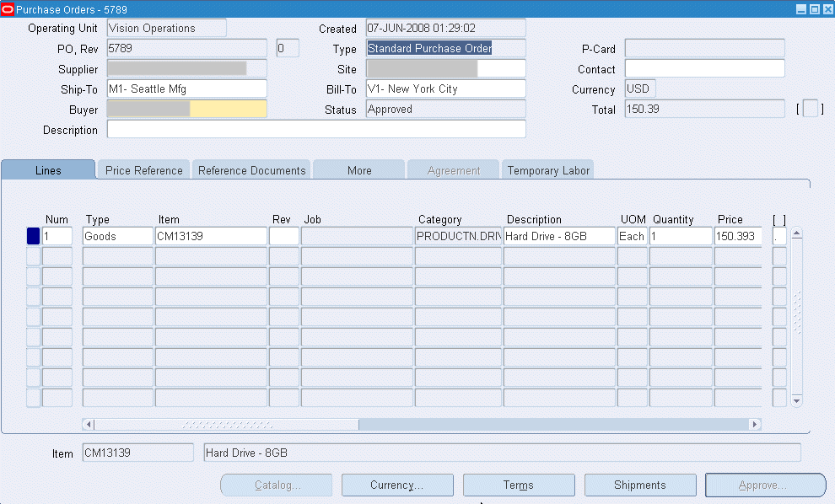The height and width of the screenshot is (504, 835).
Task: Click the header descriptive flexfield box
Action: pyautogui.click(x=811, y=109)
